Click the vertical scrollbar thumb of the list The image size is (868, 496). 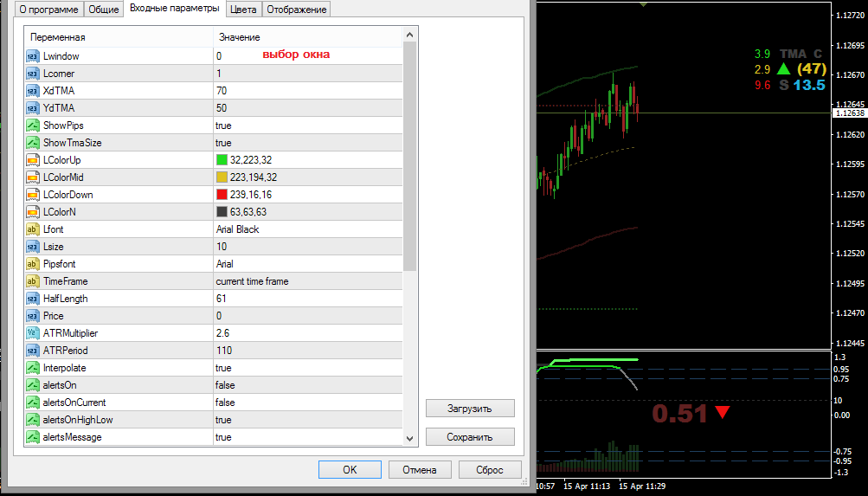pos(409,157)
